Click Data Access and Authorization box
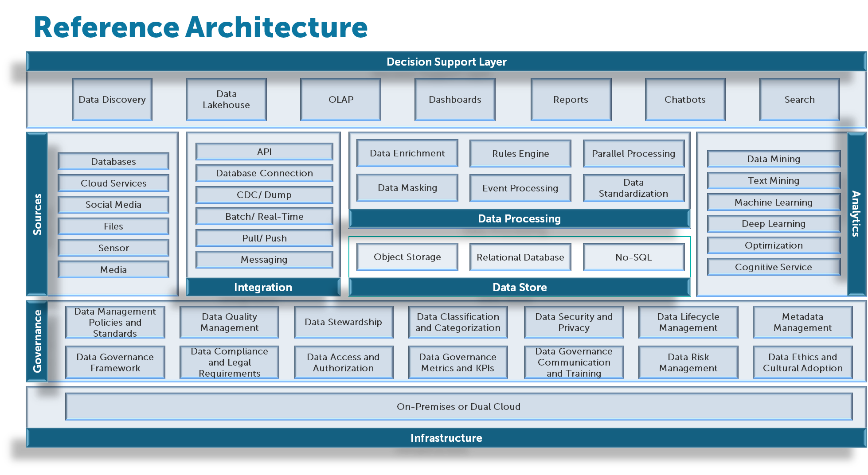Image resolution: width=868 pixels, height=475 pixels. click(344, 362)
